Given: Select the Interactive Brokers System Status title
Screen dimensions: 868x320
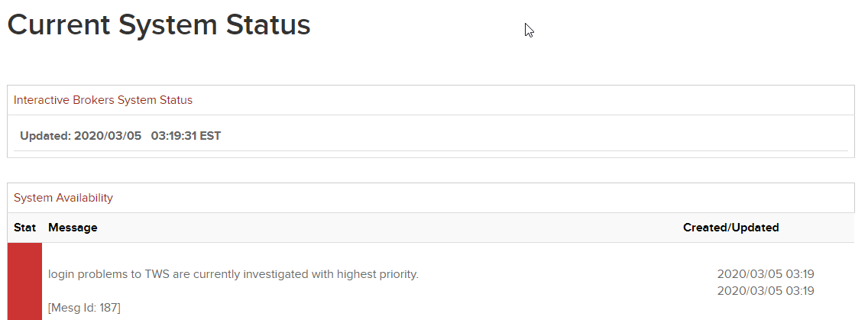Looking at the screenshot, I should (x=103, y=100).
